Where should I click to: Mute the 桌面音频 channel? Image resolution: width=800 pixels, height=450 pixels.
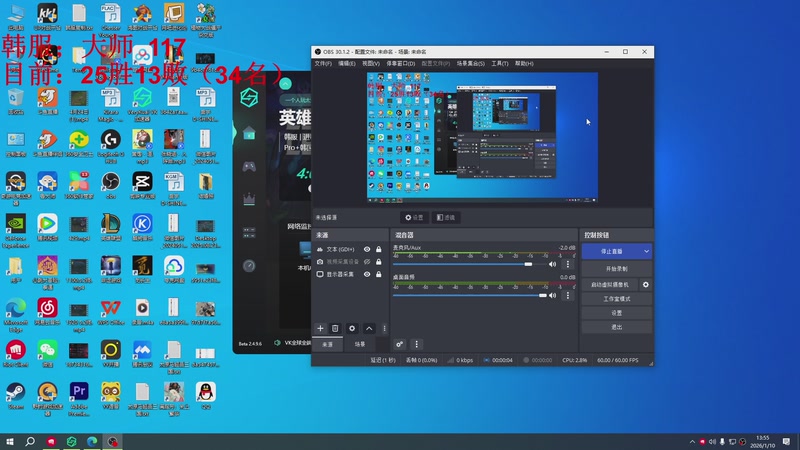553,295
